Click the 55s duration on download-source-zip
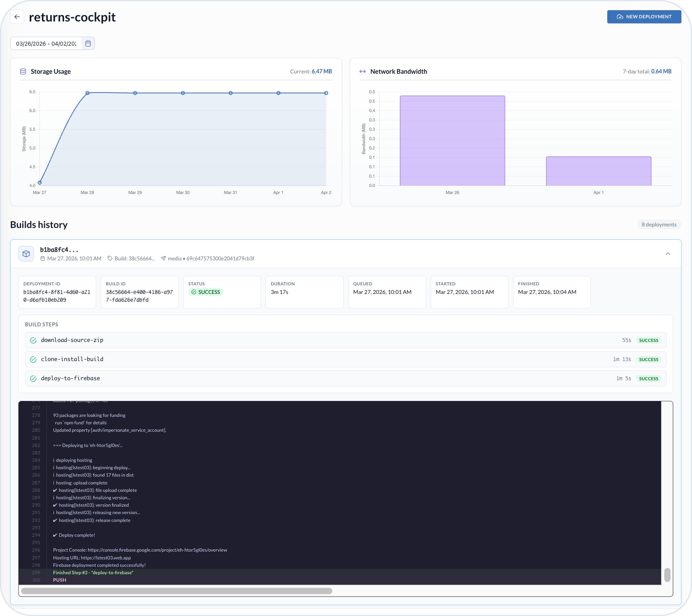The height and width of the screenshot is (616, 692). click(627, 340)
